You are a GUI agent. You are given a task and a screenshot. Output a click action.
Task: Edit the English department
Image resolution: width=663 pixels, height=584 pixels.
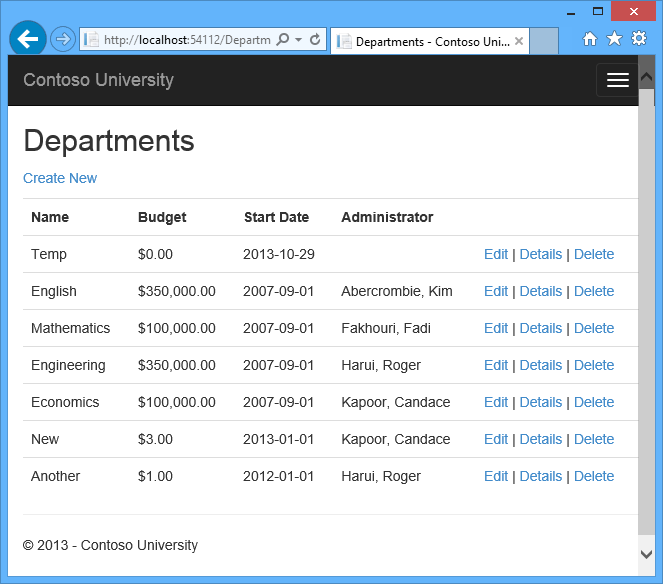(x=496, y=291)
